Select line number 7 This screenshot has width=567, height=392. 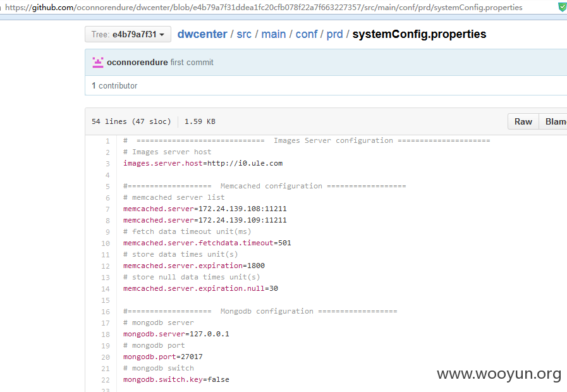point(107,209)
